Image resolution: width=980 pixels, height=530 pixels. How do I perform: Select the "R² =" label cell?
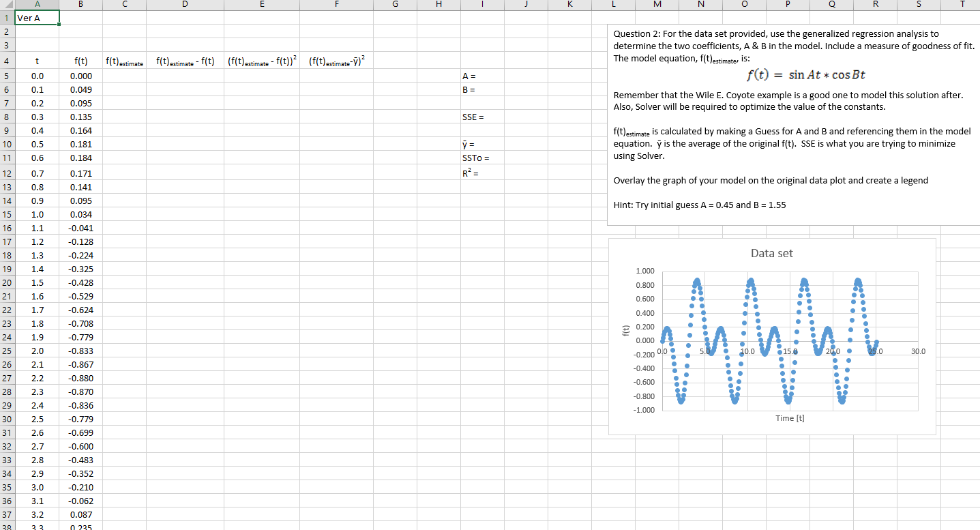pos(482,173)
